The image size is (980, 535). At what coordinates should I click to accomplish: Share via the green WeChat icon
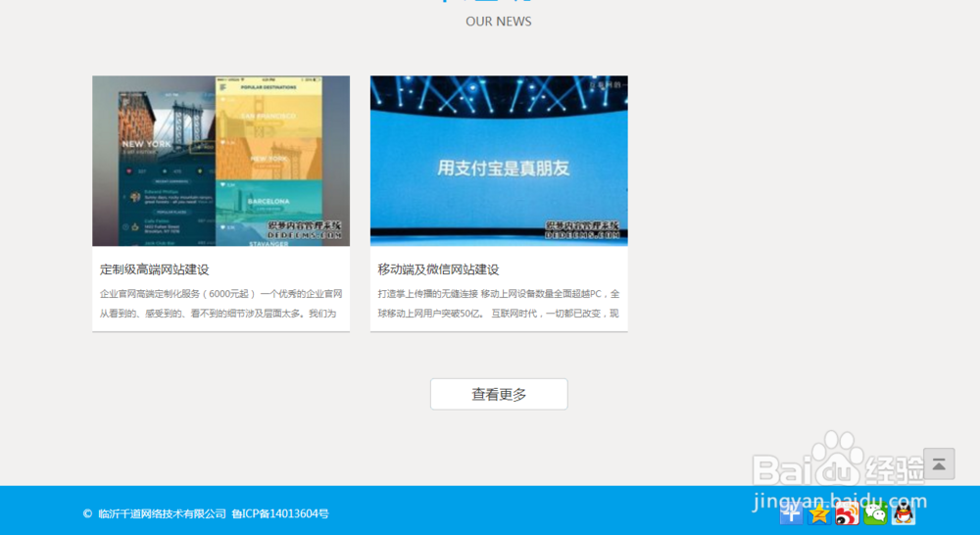[x=875, y=513]
